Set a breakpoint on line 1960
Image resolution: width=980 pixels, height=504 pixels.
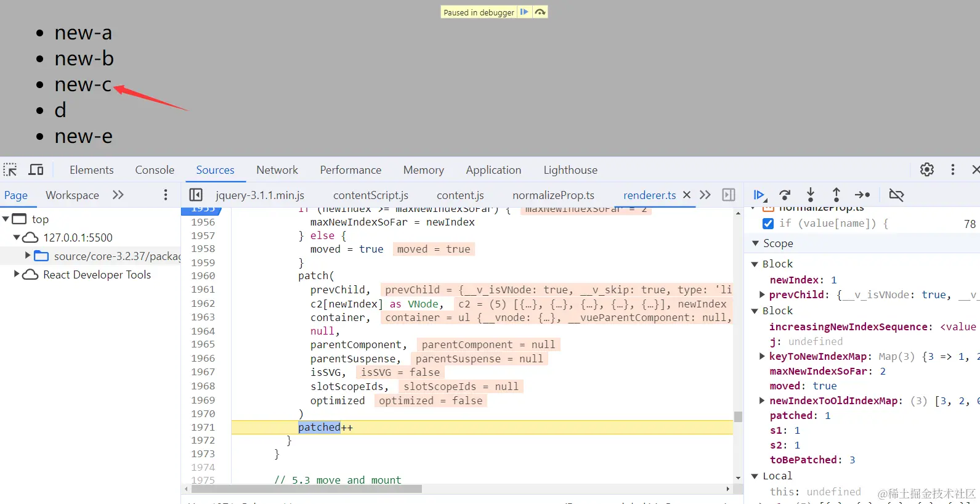203,275
